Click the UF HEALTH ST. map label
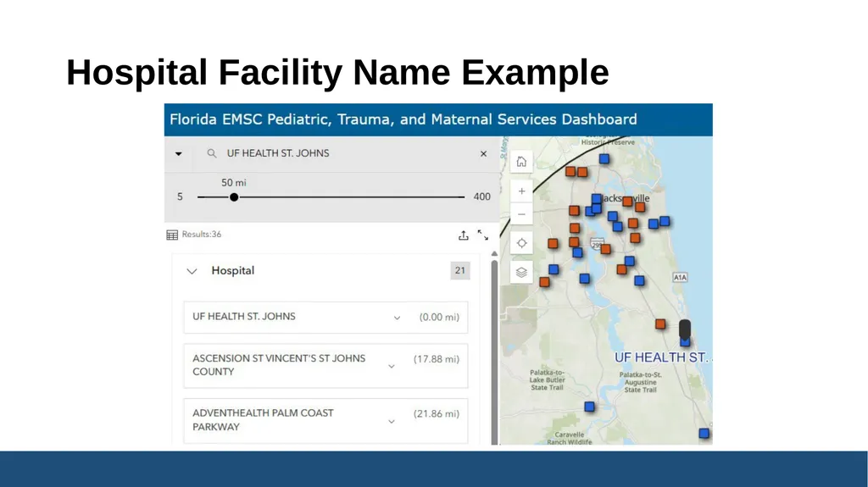This screenshot has height=487, width=868. click(x=663, y=357)
